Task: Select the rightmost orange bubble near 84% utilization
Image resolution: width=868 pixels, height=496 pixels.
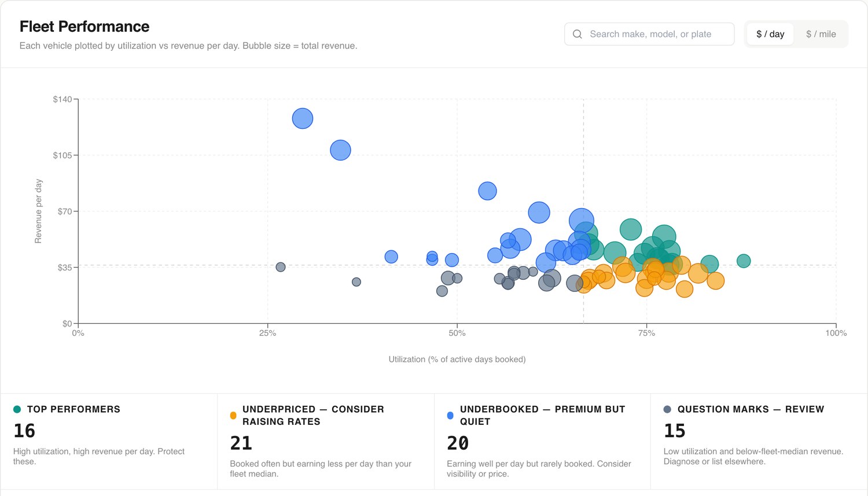Action: pos(716,281)
